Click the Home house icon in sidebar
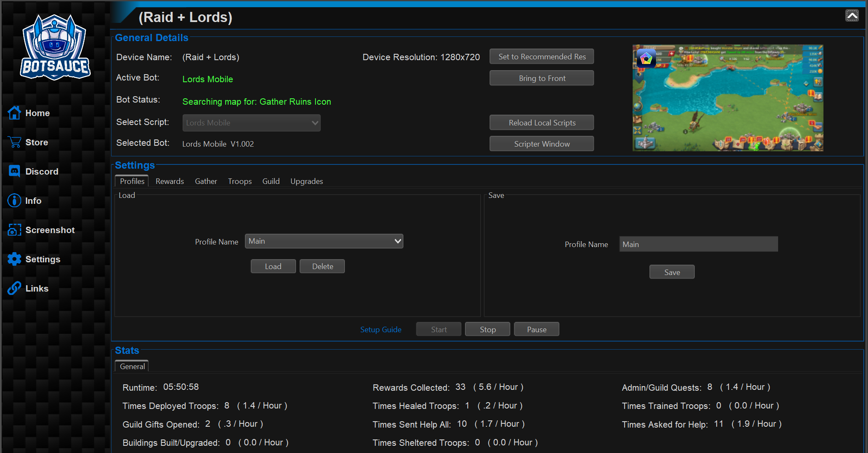Image resolution: width=868 pixels, height=453 pixels. 14,113
